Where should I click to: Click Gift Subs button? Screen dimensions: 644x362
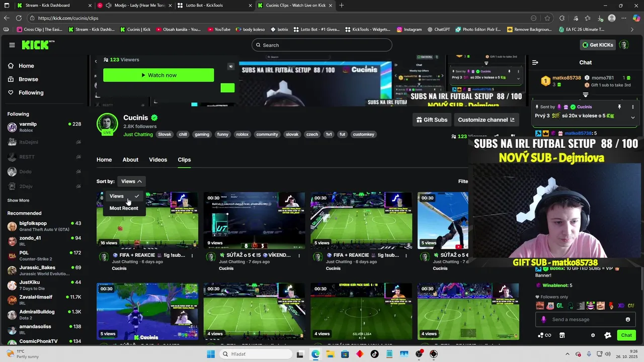(432, 120)
